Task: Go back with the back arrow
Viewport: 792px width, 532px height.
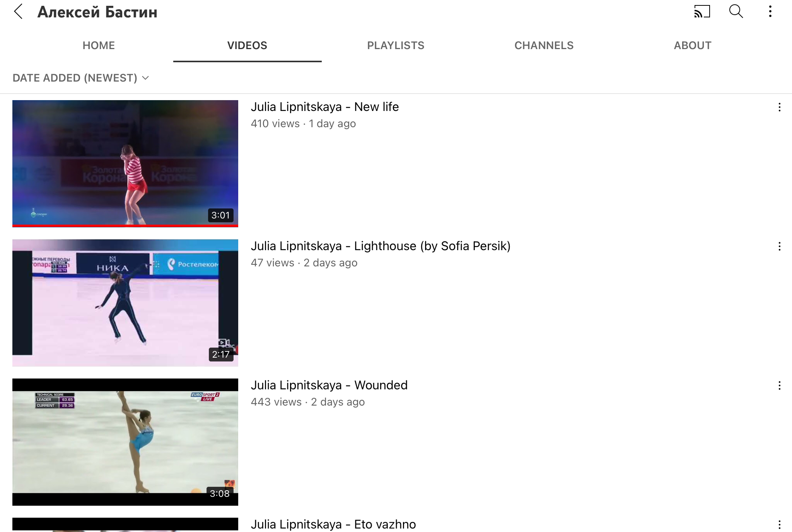Action: click(x=18, y=12)
